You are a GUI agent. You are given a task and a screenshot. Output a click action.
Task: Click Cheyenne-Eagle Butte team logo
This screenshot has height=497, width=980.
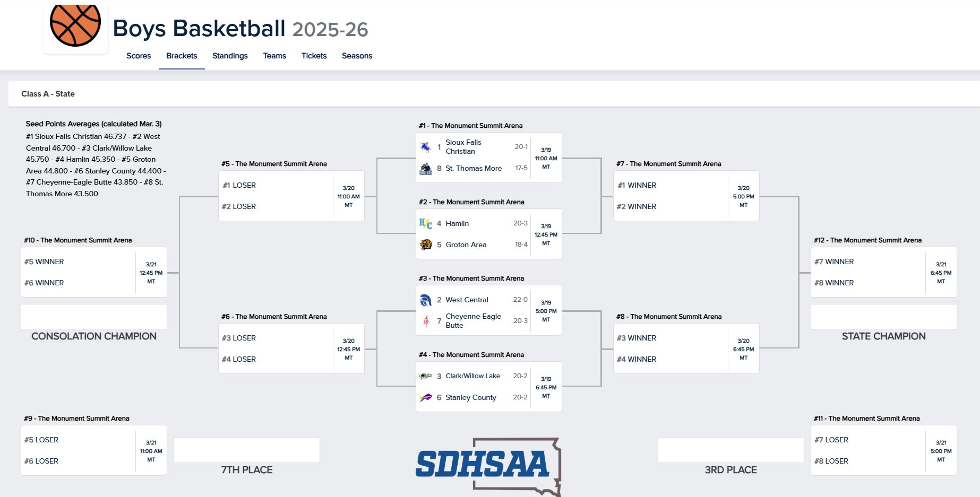pyautogui.click(x=426, y=321)
